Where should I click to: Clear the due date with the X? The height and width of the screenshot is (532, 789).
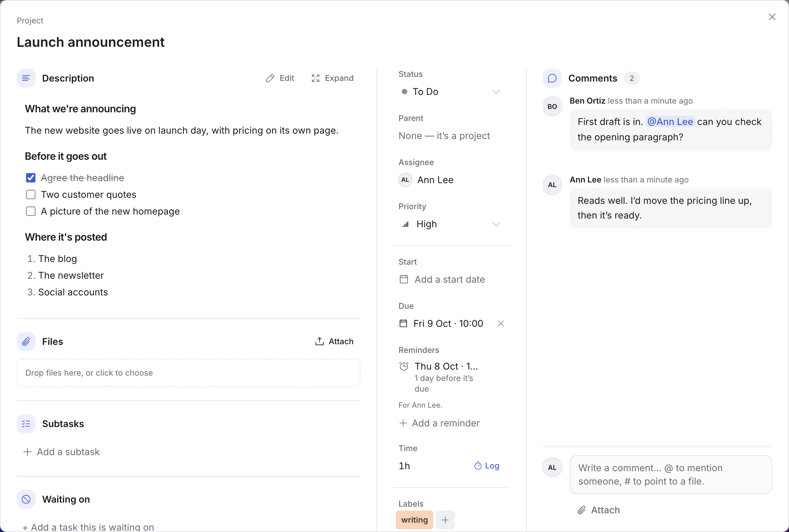point(500,324)
